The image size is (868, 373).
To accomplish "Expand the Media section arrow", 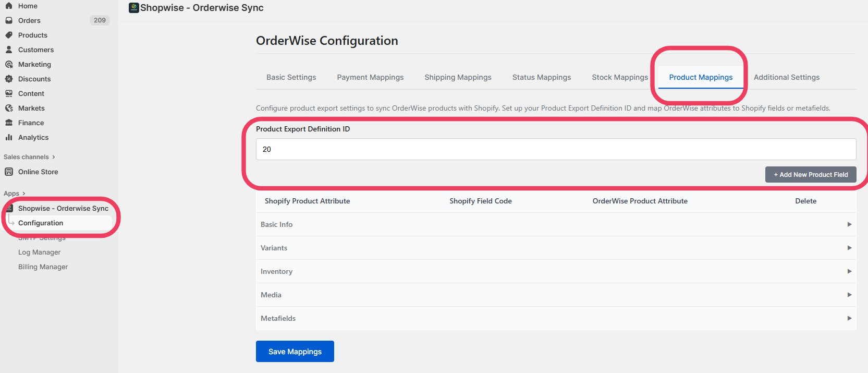I will pyautogui.click(x=849, y=295).
